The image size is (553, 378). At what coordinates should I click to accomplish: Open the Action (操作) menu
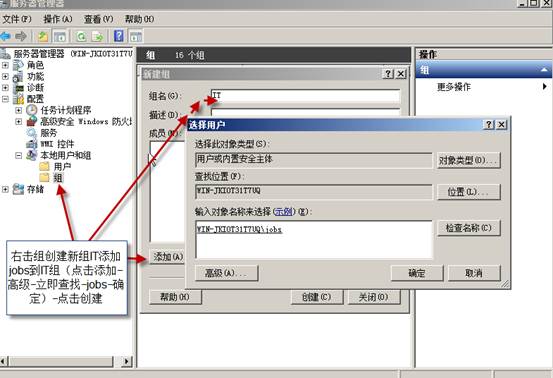point(58,19)
